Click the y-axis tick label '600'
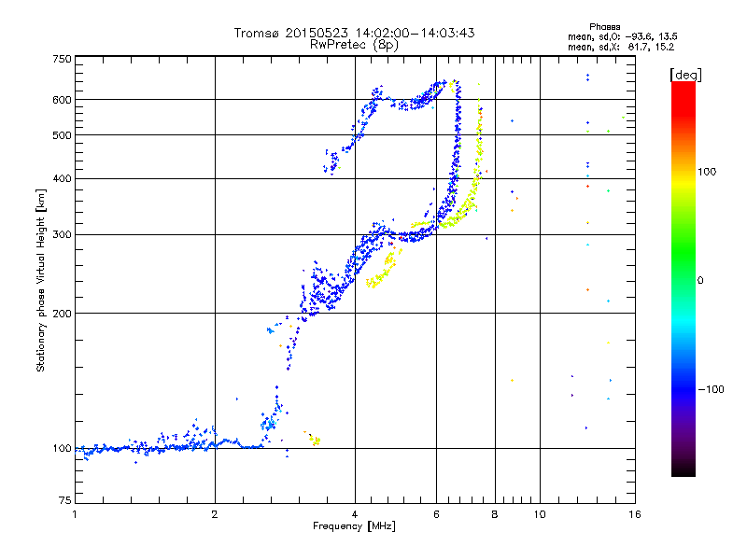Viewport: 747px width, 560px height. pos(62,100)
